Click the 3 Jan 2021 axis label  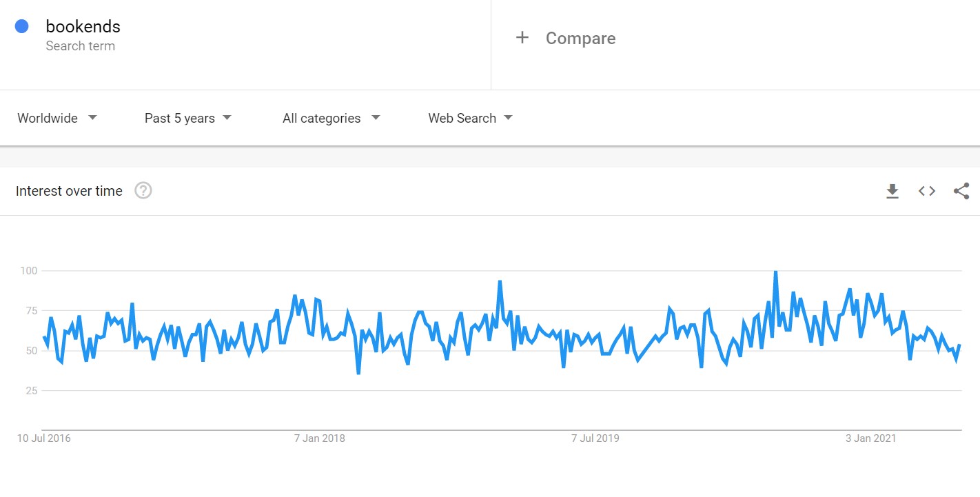point(871,438)
